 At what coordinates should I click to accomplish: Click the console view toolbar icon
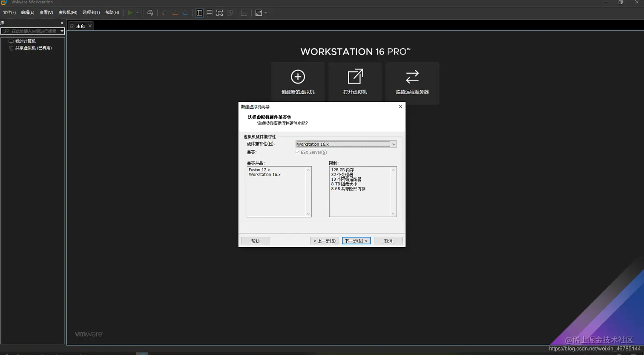coord(244,13)
